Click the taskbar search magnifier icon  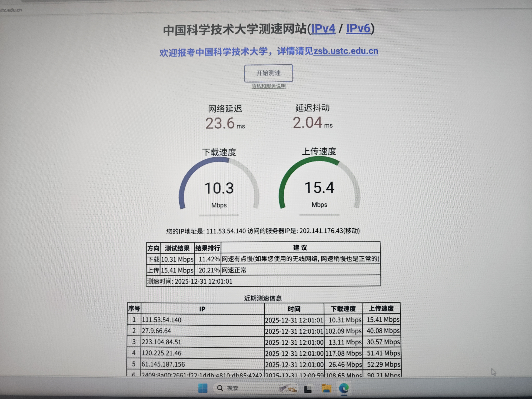coord(220,388)
